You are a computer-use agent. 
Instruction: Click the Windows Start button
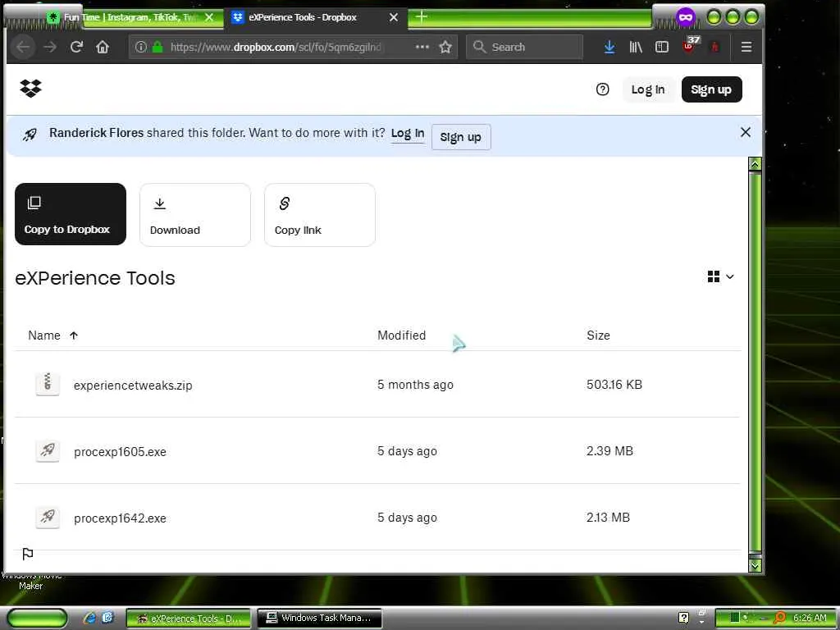point(37,618)
